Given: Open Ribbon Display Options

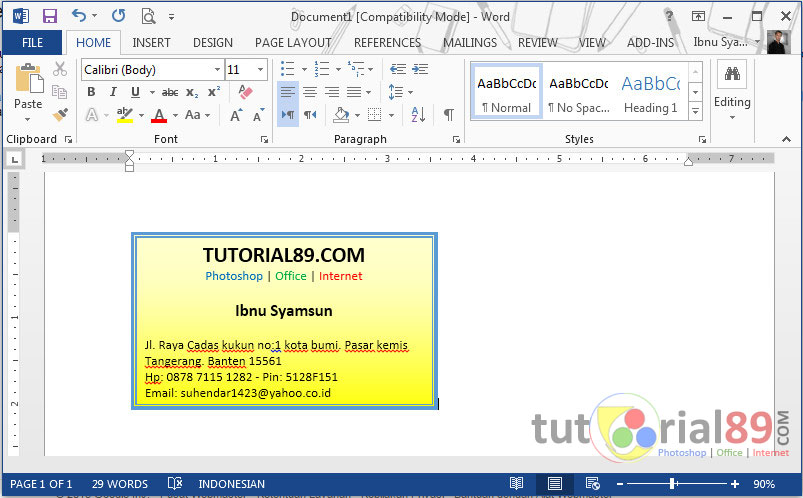Looking at the screenshot, I should coord(698,16).
